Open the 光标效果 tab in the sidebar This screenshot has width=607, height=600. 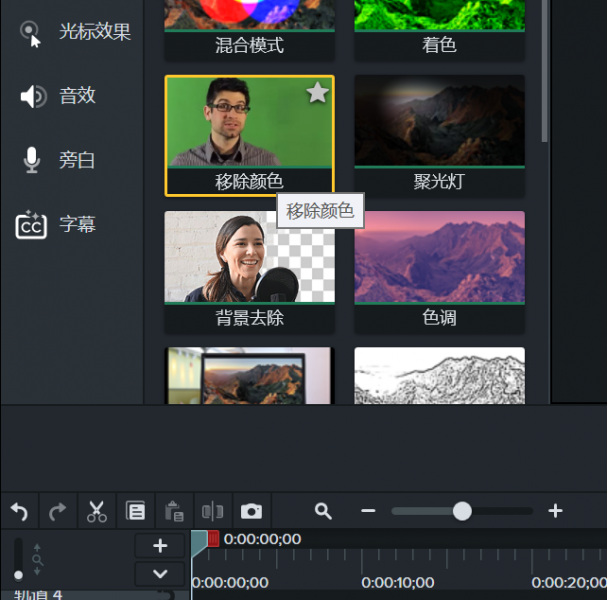(x=75, y=32)
